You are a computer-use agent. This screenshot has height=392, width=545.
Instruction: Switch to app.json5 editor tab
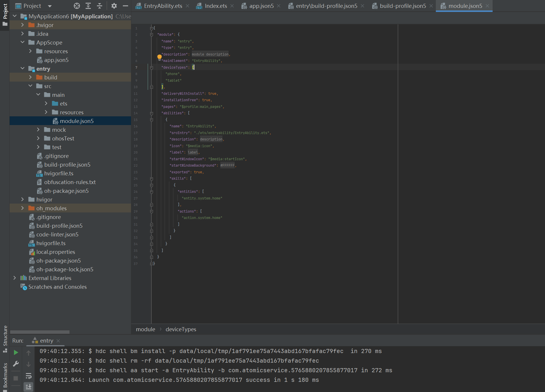(261, 6)
